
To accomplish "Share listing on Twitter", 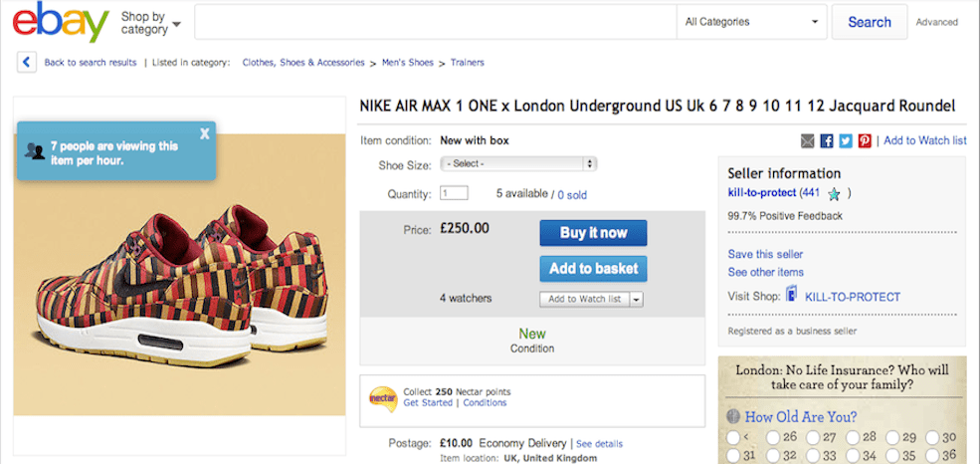I will point(846,141).
